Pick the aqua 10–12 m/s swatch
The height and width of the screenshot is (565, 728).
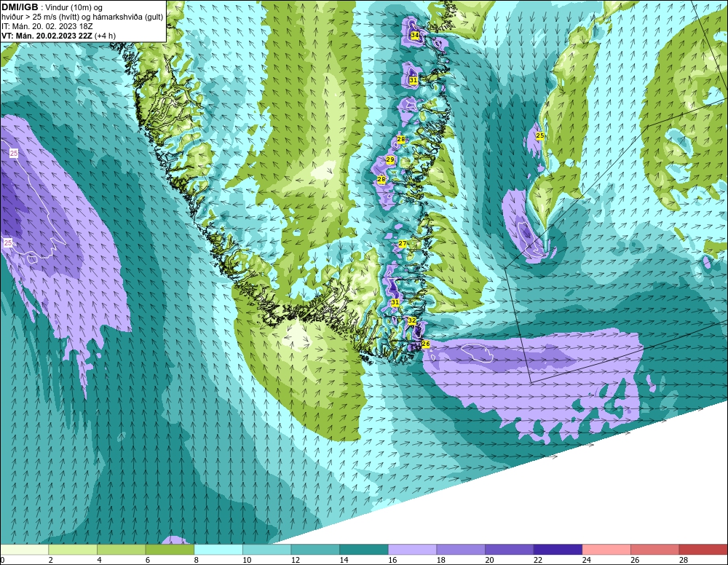pos(267,550)
